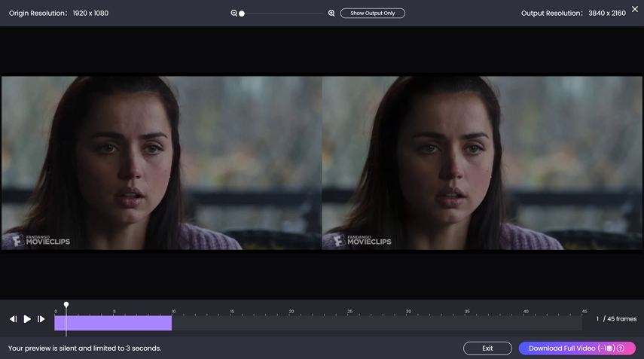
Task: Play the preview video
Action: pos(27,319)
